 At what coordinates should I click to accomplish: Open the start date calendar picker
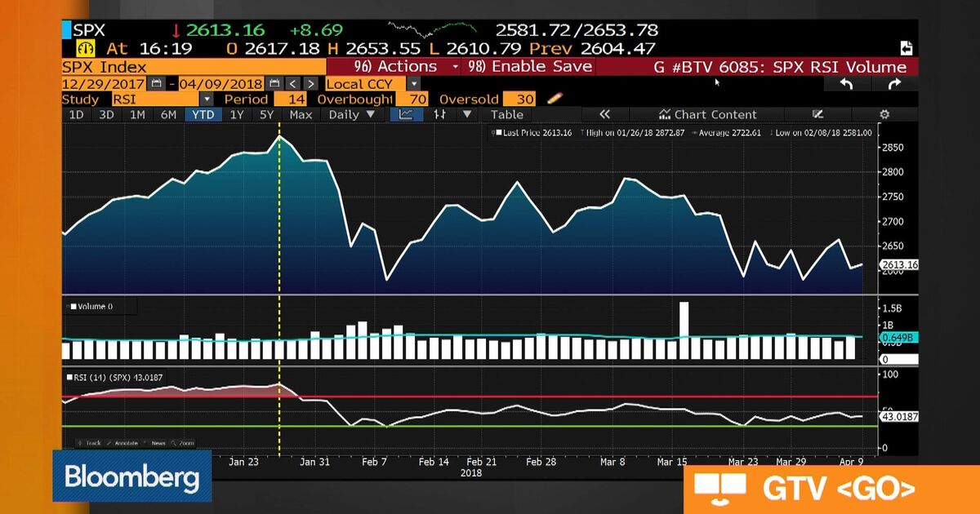point(156,83)
